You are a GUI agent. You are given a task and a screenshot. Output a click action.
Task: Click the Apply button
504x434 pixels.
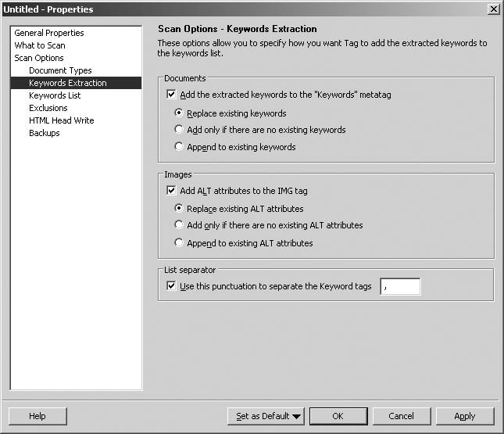(465, 416)
